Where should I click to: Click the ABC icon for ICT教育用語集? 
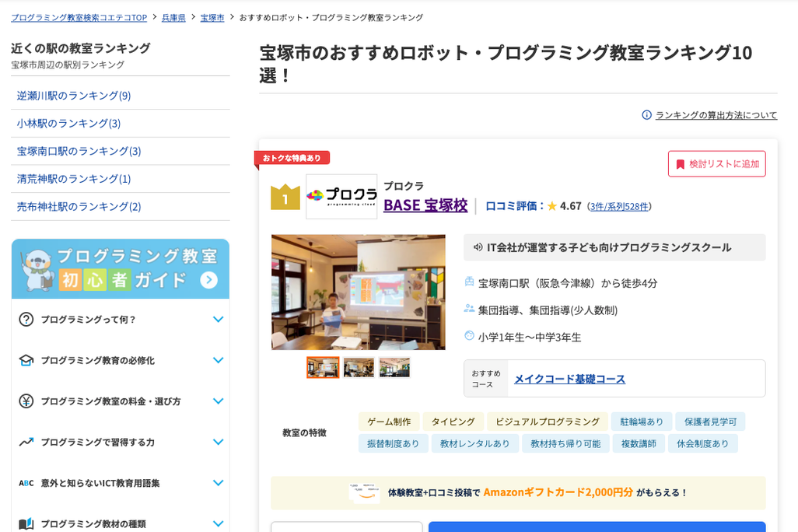pyautogui.click(x=26, y=483)
